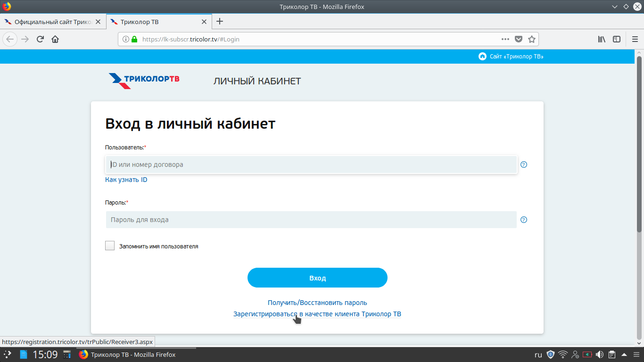Save page to Pocket icon
Viewport: 644px width, 362px height.
coord(519,39)
